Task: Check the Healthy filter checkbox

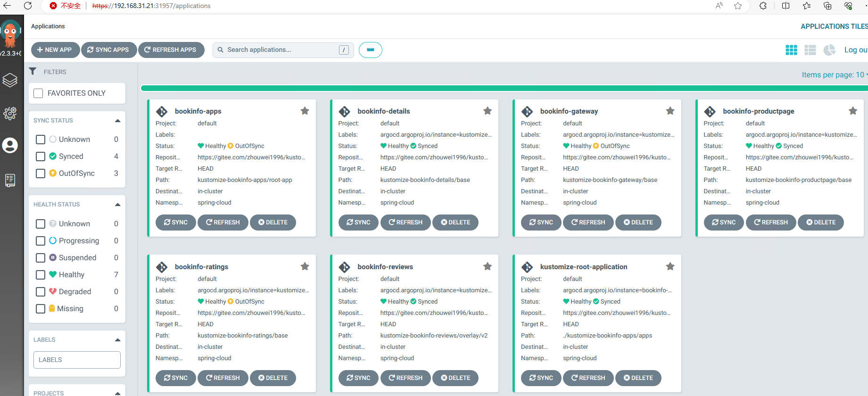Action: coord(41,275)
